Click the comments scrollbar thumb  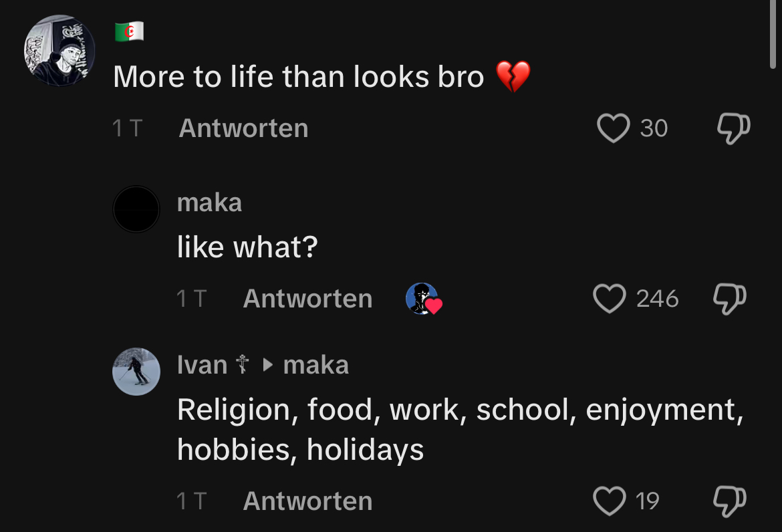click(773, 34)
